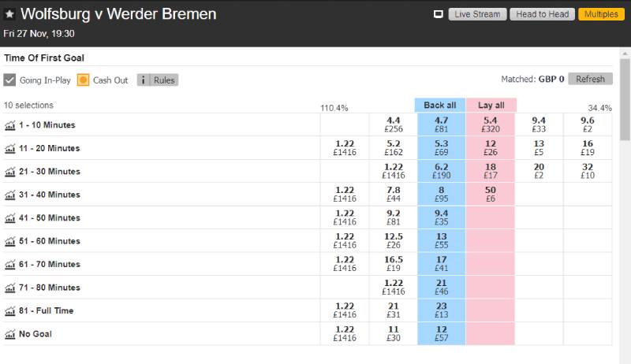Screen dimensions: 631x364
Task: Open graph icon for No Goal
Action: (x=10, y=334)
